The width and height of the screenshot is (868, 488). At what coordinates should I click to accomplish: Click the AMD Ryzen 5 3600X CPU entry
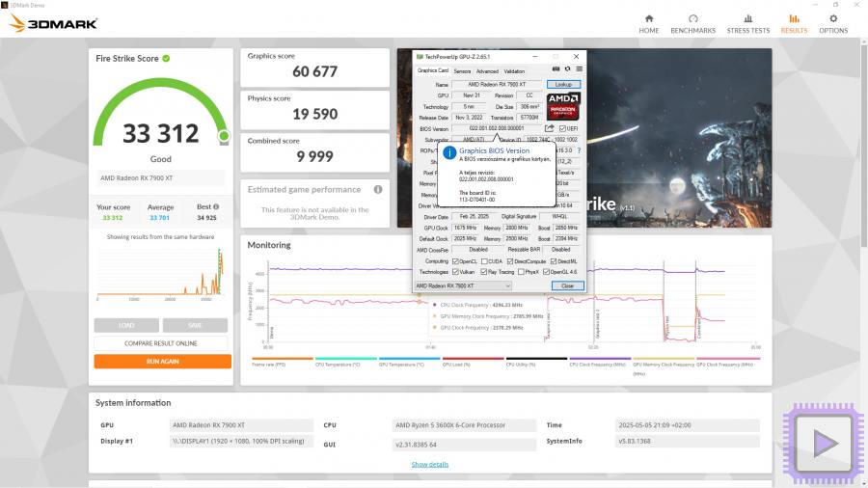point(464,425)
